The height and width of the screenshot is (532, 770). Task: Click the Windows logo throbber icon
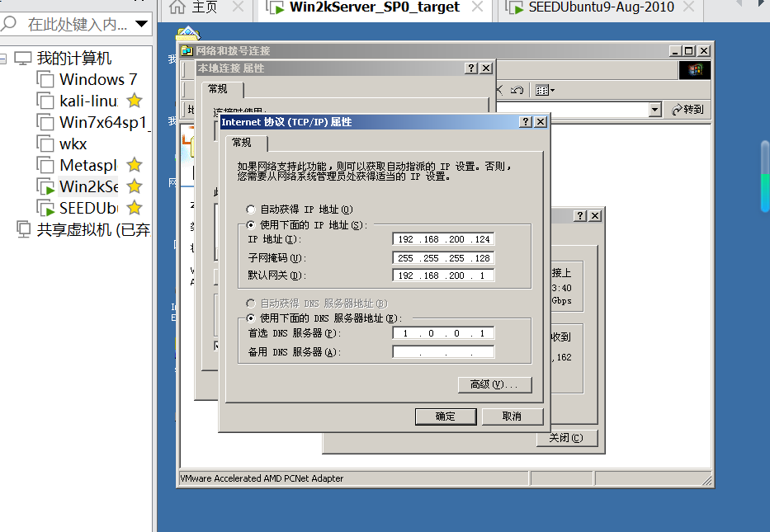pos(695,70)
